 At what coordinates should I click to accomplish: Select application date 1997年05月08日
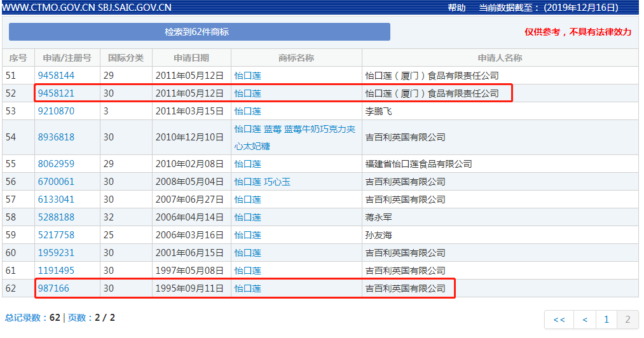tap(189, 271)
